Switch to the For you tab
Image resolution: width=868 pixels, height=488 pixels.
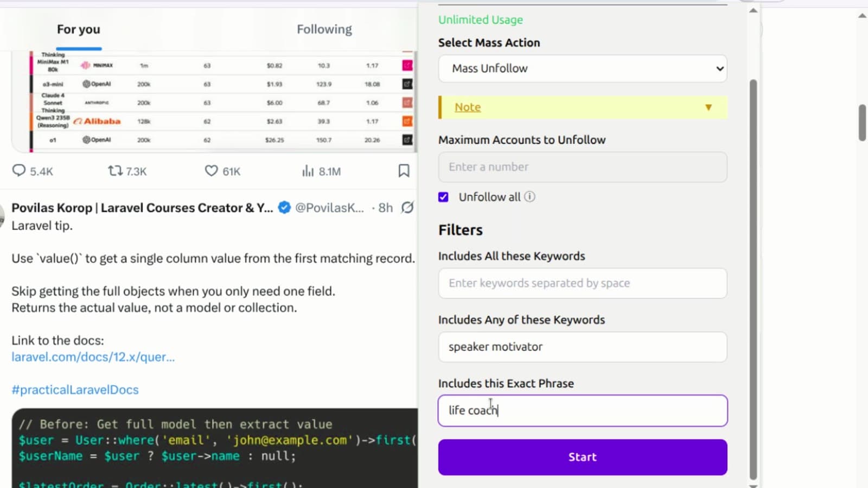pos(79,29)
